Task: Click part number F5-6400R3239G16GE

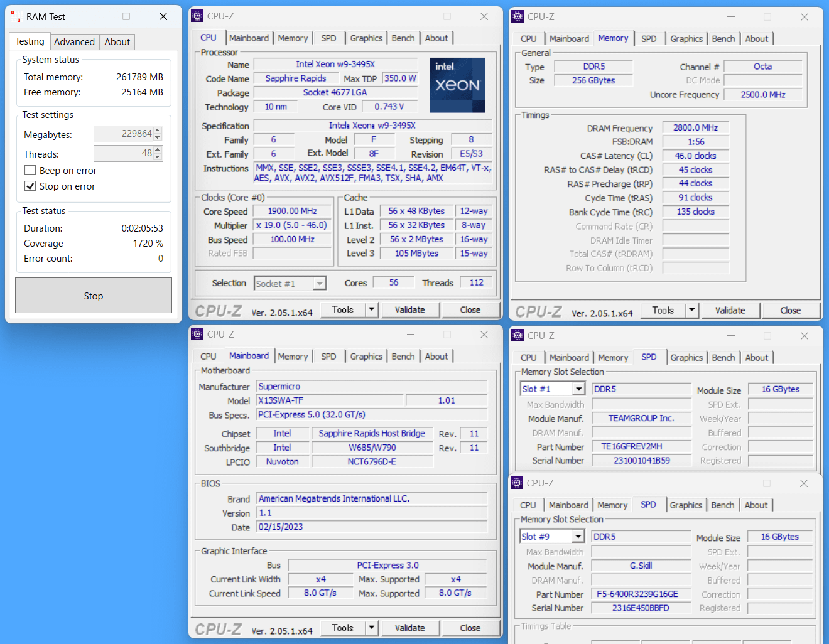Action: point(641,594)
